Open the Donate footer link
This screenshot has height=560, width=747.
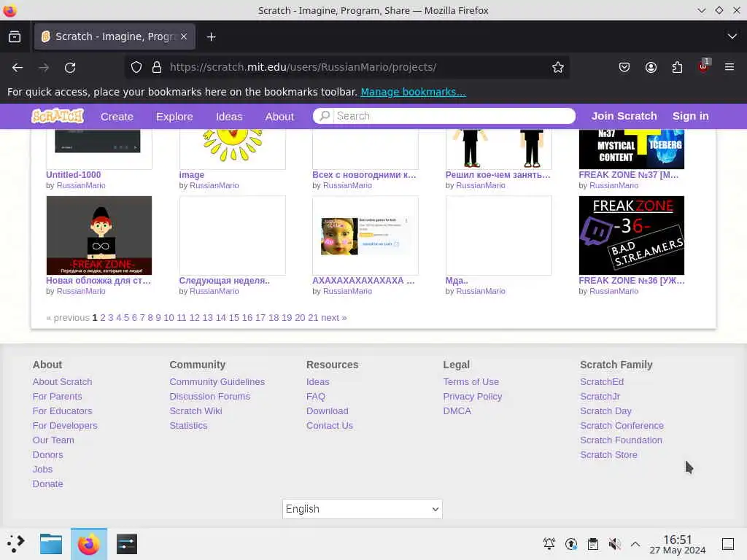(47, 484)
